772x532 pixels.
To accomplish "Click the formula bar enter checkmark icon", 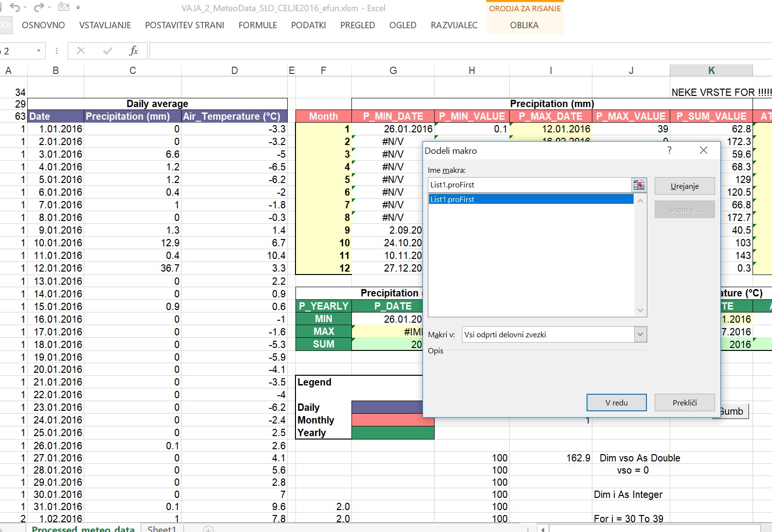I will click(108, 51).
